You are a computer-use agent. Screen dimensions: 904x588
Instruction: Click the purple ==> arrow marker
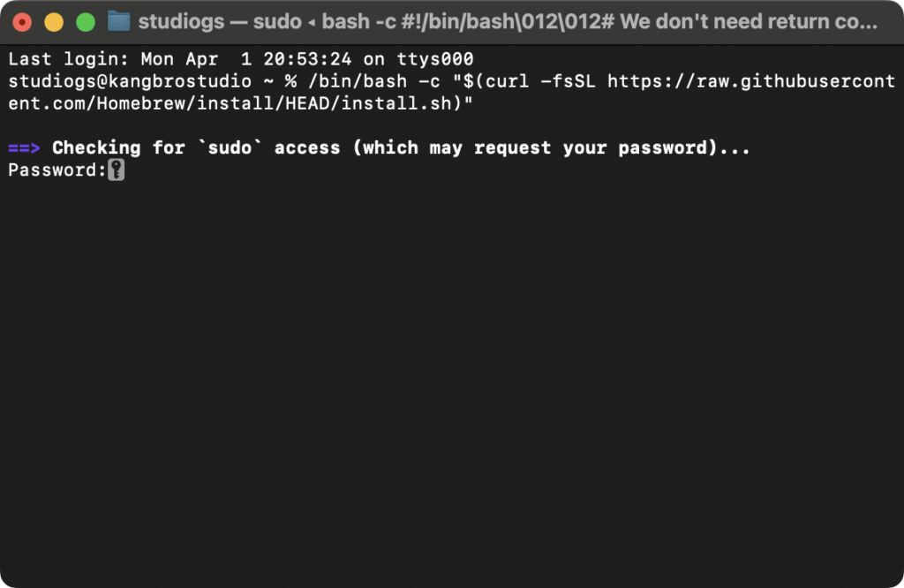click(24, 148)
